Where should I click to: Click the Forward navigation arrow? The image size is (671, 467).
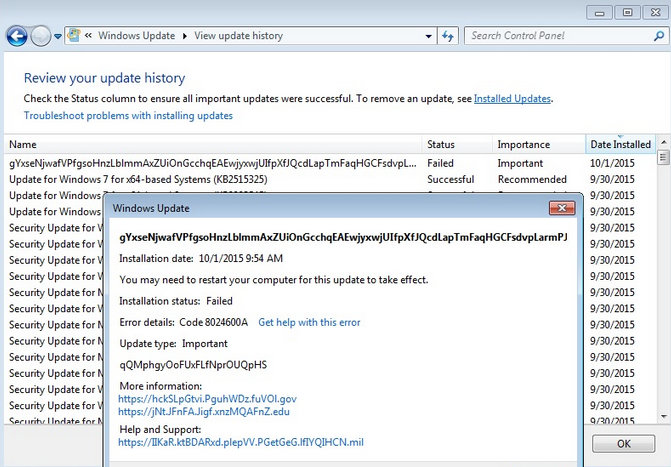coord(41,36)
